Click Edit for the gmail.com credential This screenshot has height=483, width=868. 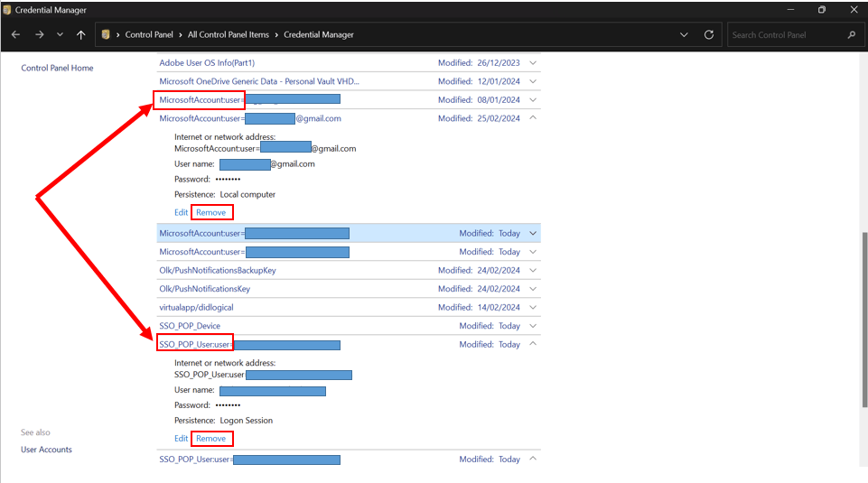pyautogui.click(x=181, y=212)
